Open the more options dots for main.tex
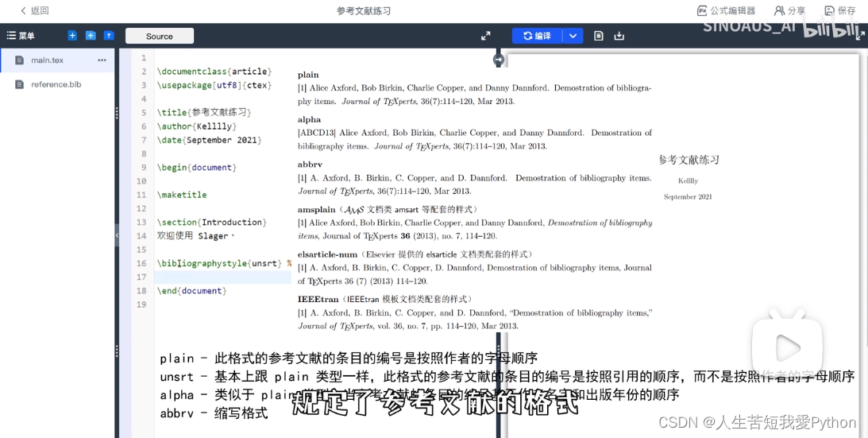 (x=102, y=60)
